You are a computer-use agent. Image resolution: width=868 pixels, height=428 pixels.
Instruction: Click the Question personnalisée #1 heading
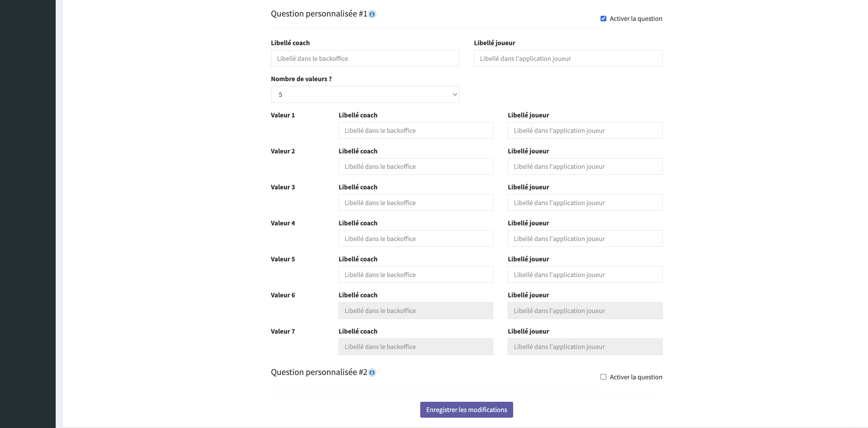(319, 14)
